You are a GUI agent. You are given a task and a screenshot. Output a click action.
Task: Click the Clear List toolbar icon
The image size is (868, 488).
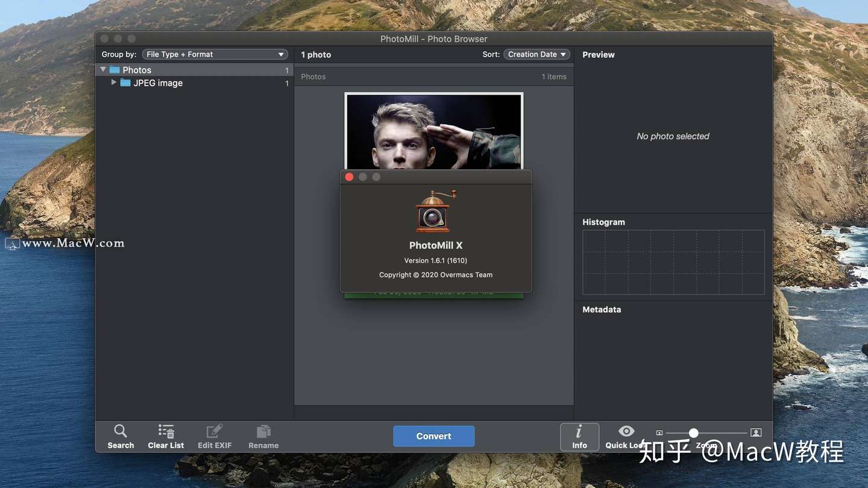[x=166, y=437]
